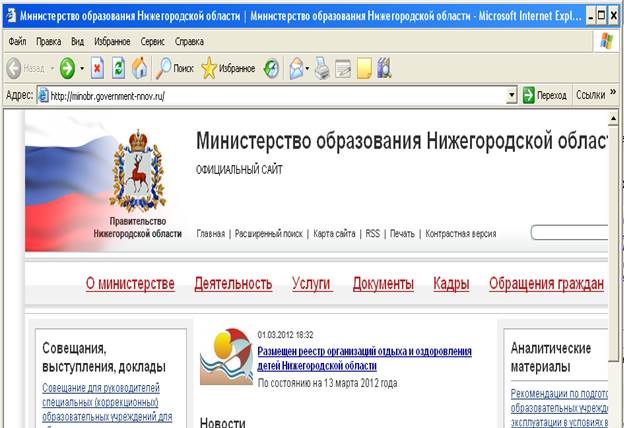Open the Правка menu
This screenshot has height=428, width=624.
49,41
